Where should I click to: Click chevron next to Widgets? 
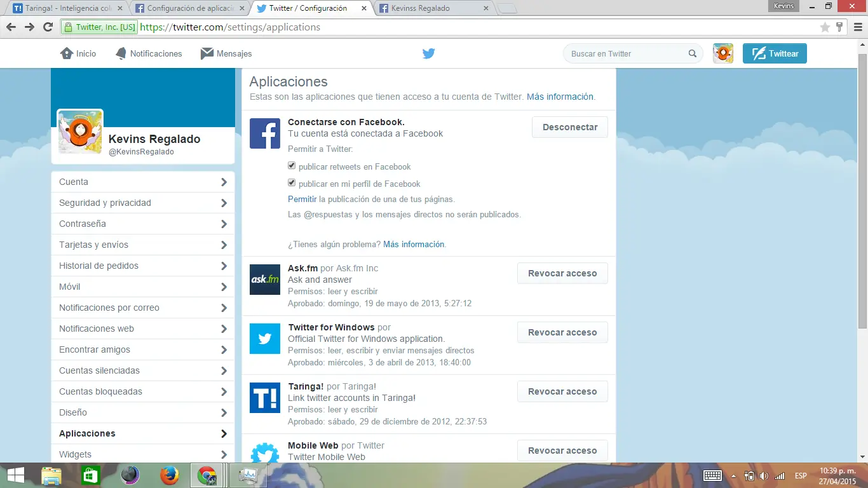point(224,454)
